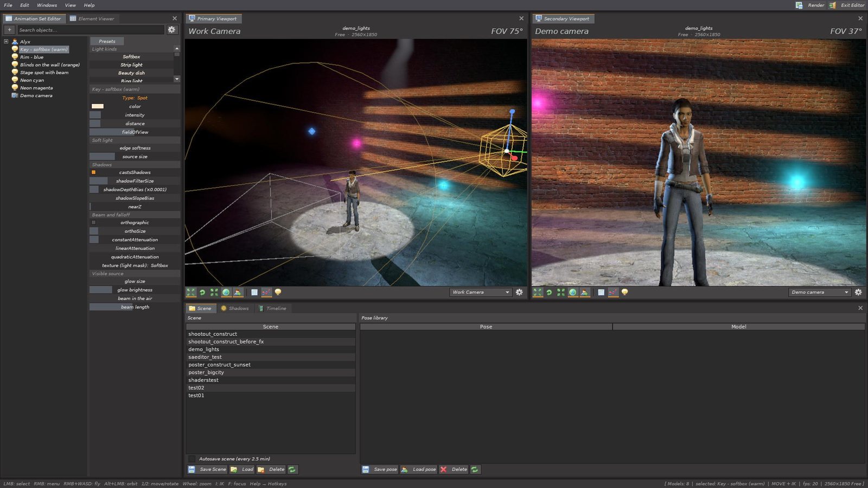Image resolution: width=868 pixels, height=488 pixels.
Task: Open the Windows menu
Action: tap(47, 5)
